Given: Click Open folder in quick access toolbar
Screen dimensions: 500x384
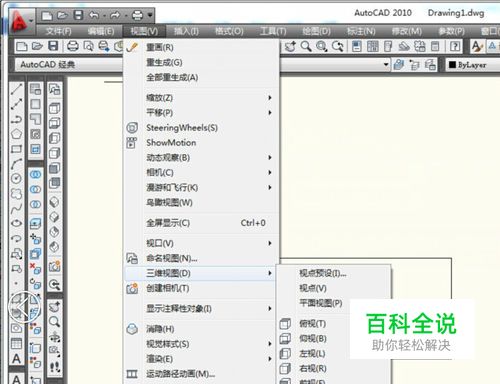Looking at the screenshot, I should pyautogui.click(x=62, y=15).
